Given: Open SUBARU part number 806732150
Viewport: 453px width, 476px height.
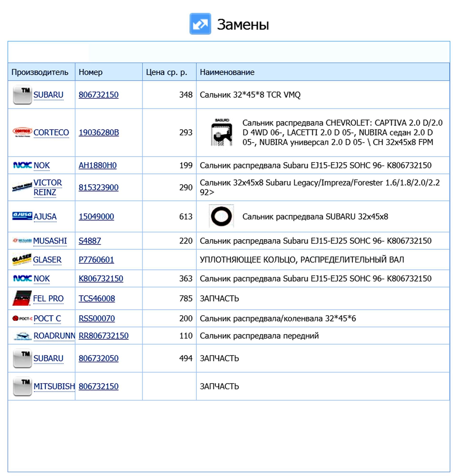Looking at the screenshot, I should point(98,95).
